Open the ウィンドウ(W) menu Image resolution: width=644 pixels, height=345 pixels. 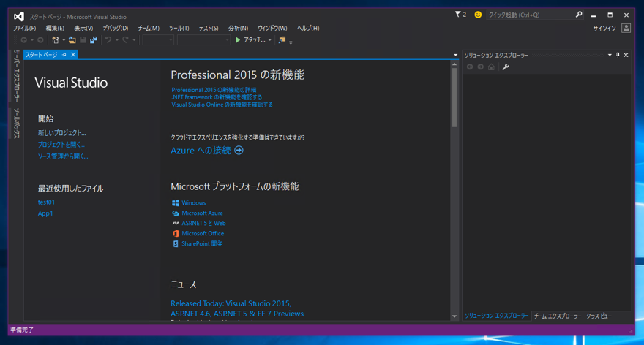click(272, 29)
